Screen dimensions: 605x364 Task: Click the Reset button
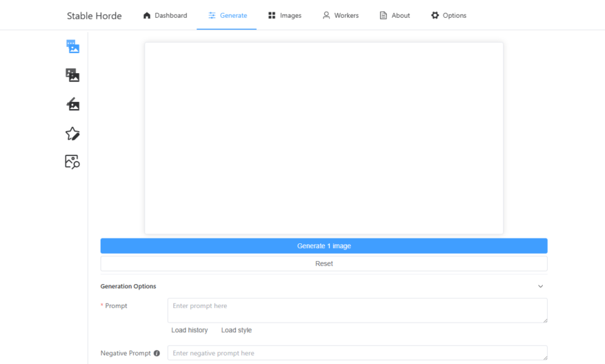(324, 264)
